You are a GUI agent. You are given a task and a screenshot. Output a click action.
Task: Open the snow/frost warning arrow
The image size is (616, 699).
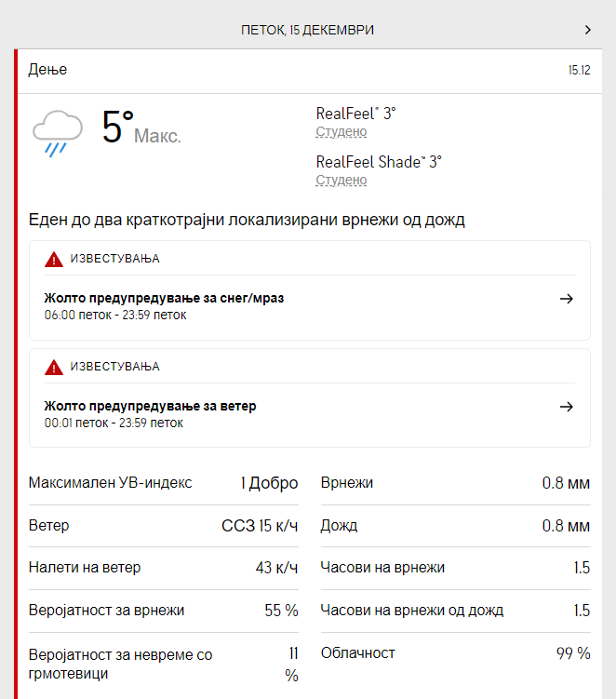click(567, 299)
